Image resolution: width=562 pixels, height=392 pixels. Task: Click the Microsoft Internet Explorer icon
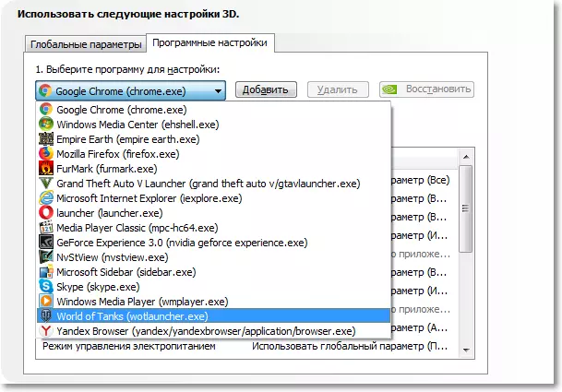[x=46, y=197]
